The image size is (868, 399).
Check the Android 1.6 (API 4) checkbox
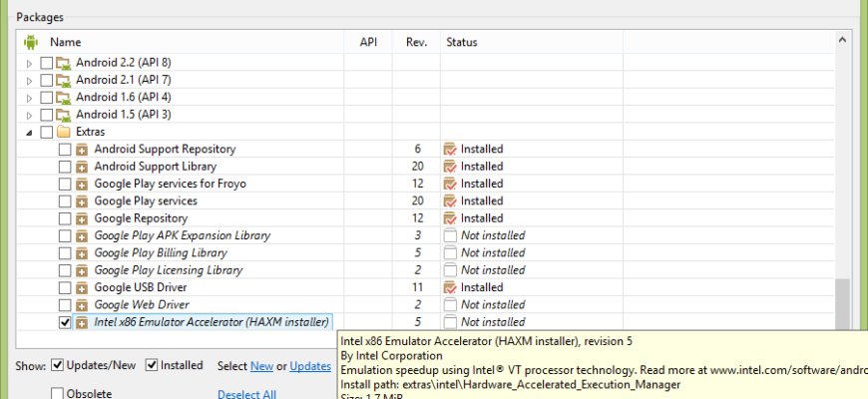[47, 98]
